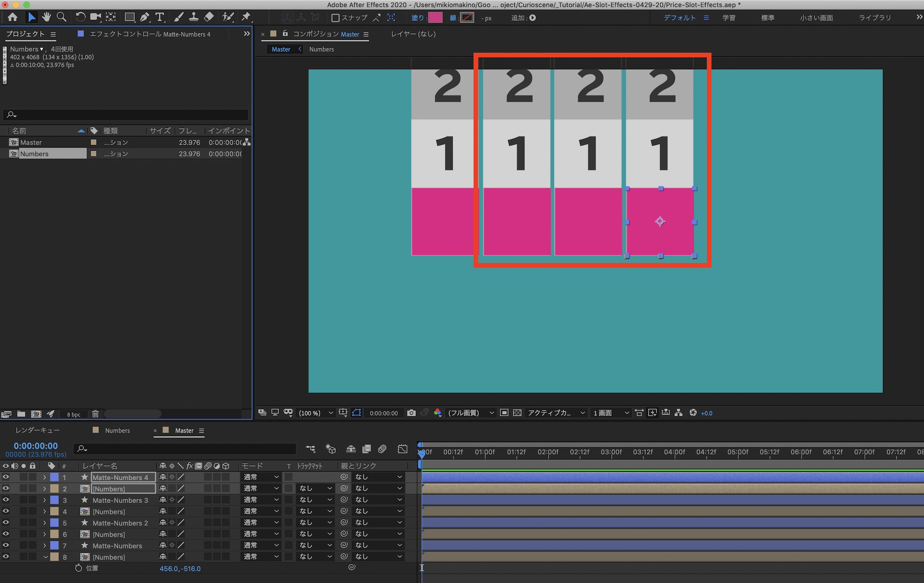924x583 pixels.
Task: Switch to the Numbers timeline tab
Action: 117,430
